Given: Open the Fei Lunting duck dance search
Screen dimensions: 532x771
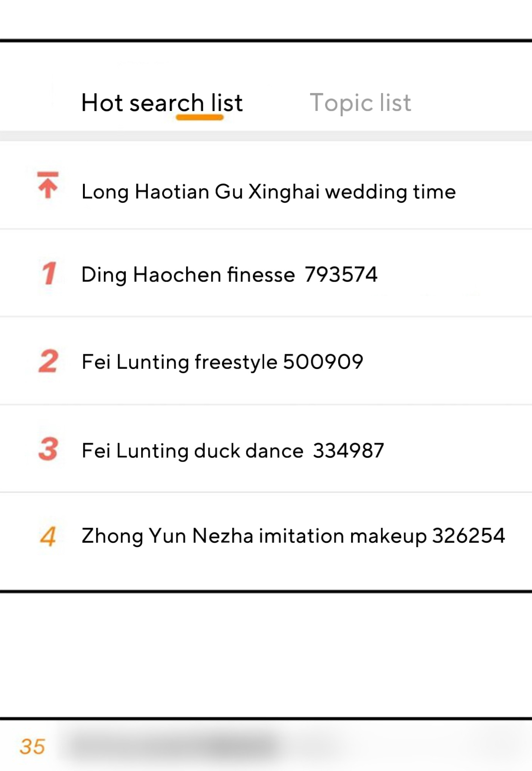Looking at the screenshot, I should [x=192, y=450].
